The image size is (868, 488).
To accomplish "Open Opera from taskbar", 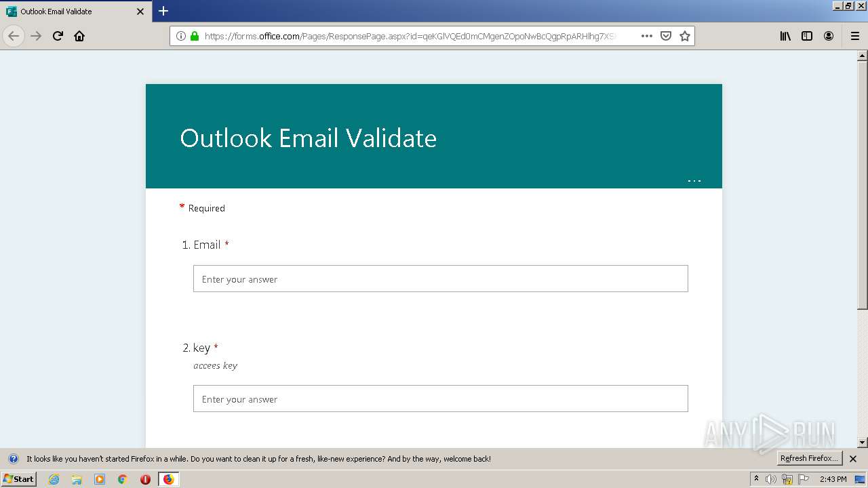I will tap(145, 479).
